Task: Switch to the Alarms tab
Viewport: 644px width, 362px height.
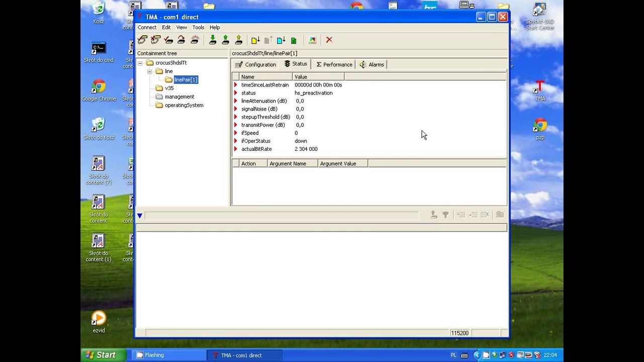Action: coord(372,64)
